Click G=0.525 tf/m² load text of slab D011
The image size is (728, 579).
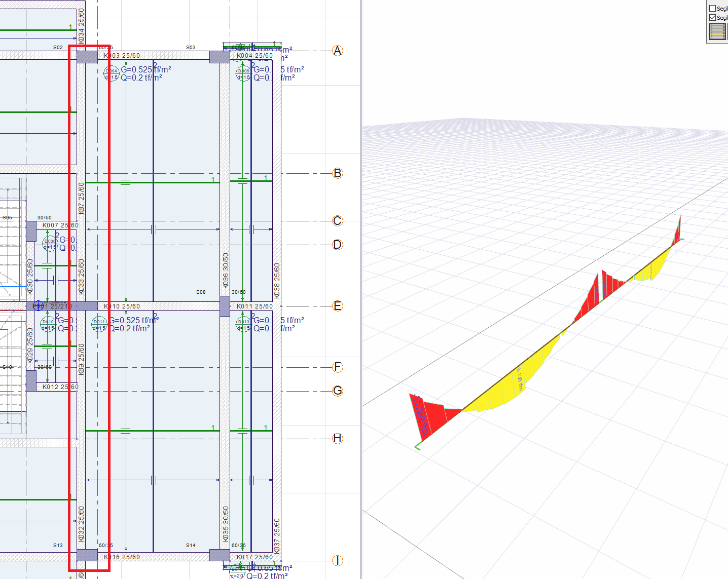pos(134,320)
